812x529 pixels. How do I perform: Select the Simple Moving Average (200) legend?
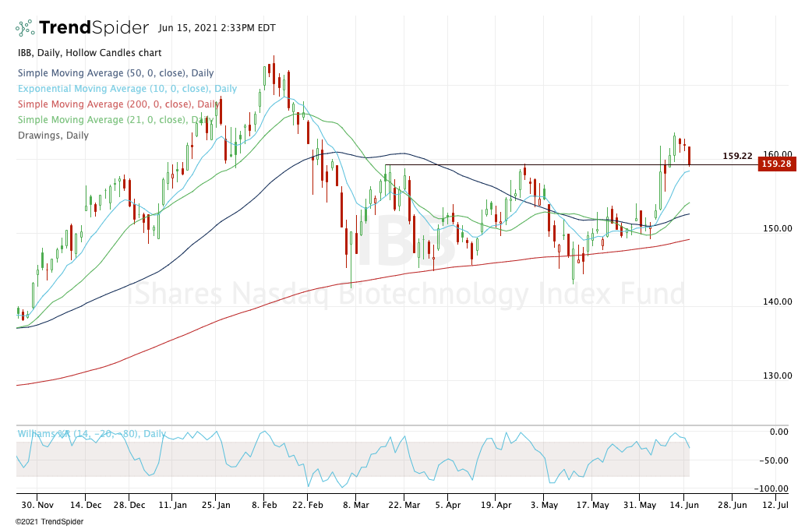click(118, 104)
